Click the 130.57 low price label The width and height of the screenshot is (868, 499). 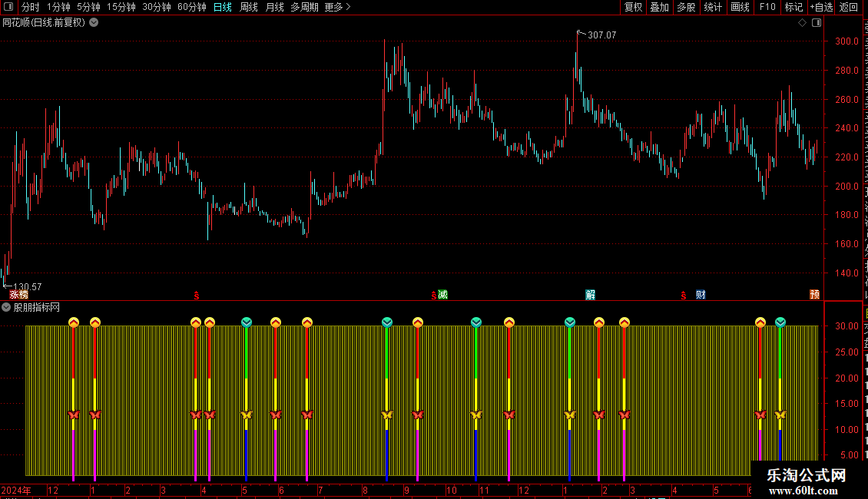point(27,286)
